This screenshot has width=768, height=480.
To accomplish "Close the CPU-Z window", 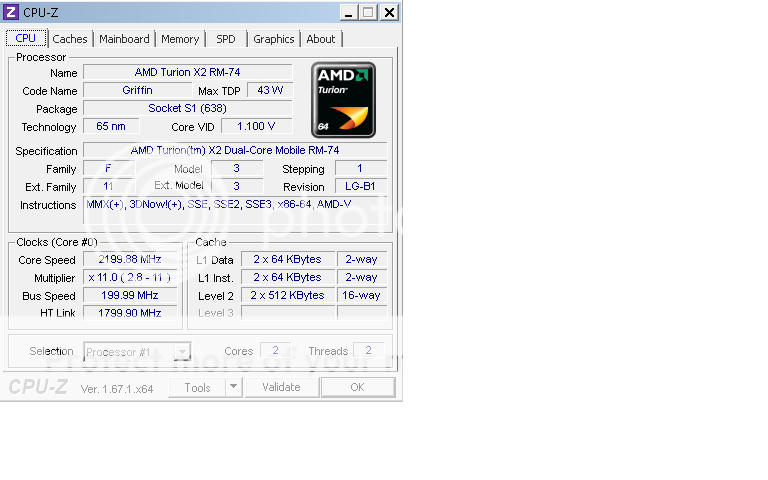I will tap(388, 12).
